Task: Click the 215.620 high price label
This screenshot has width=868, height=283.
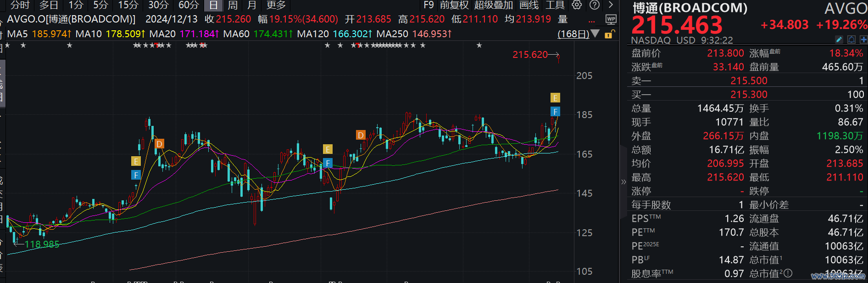Action: (530, 55)
